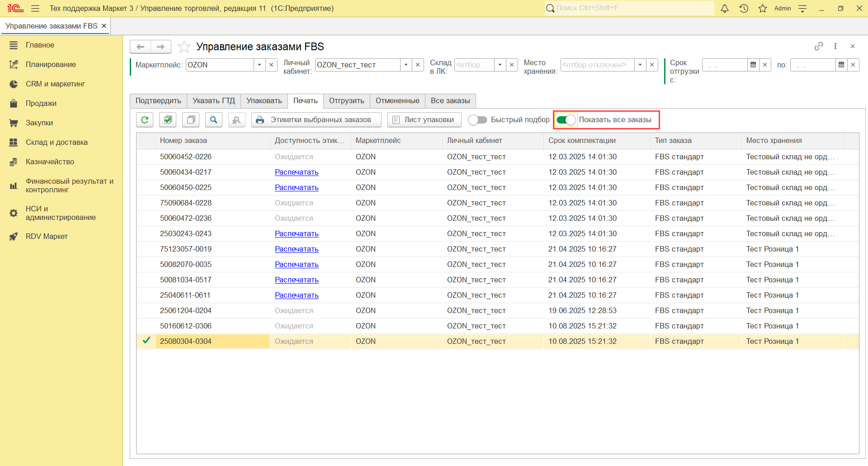
Task: Enable the Быстрый подбор toggle
Action: 477,120
